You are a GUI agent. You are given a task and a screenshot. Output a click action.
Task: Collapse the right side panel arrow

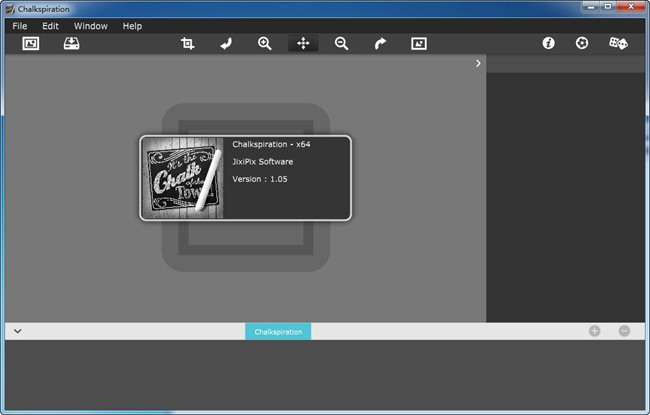478,63
